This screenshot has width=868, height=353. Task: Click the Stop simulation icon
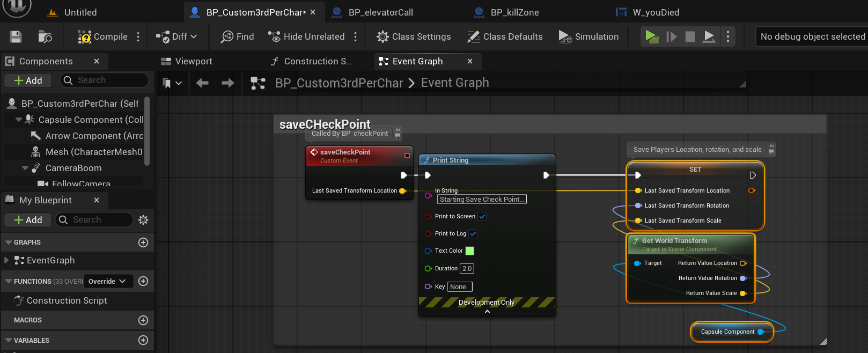(x=690, y=36)
